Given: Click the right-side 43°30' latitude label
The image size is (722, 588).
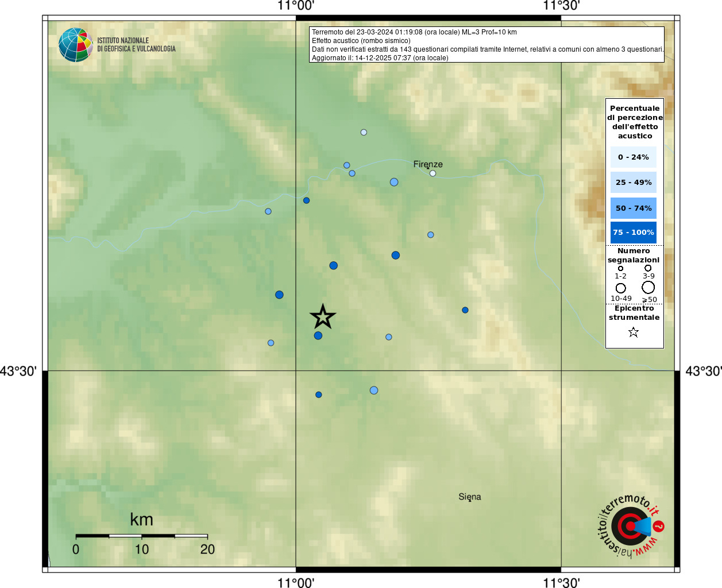Looking at the screenshot, I should [704, 371].
